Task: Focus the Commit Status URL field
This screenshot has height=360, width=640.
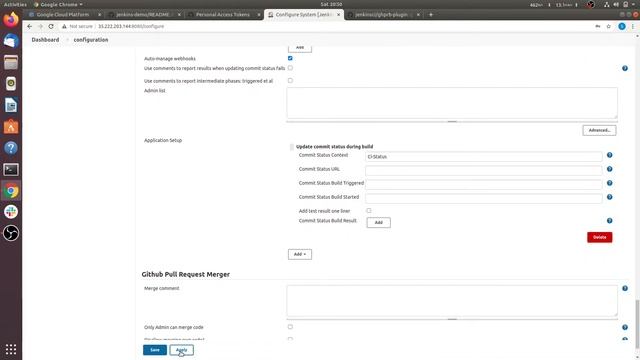Action: click(483, 171)
